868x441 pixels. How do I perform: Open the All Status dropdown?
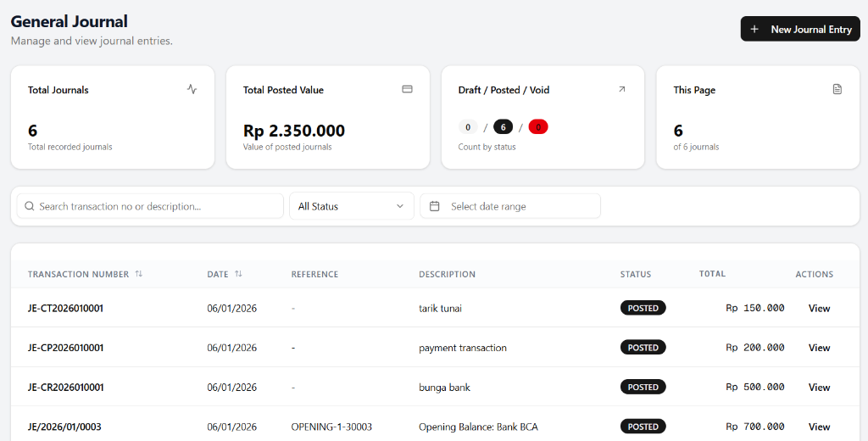(x=351, y=206)
